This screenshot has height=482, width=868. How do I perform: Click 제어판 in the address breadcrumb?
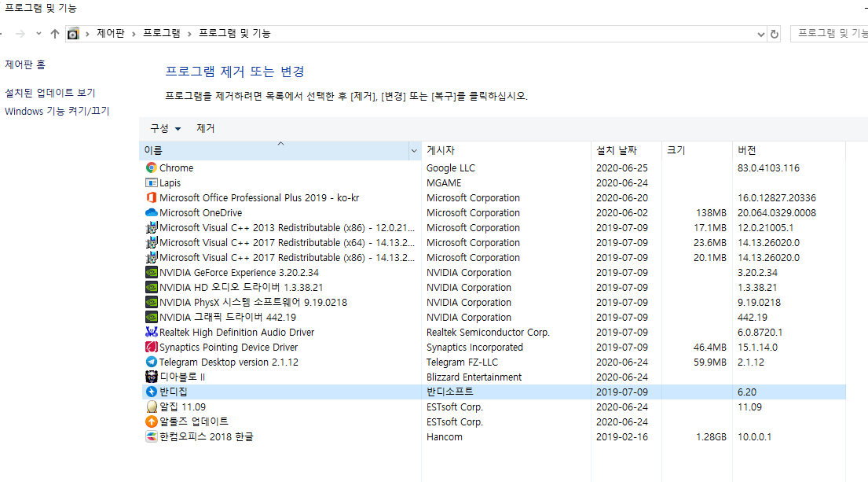pyautogui.click(x=111, y=34)
